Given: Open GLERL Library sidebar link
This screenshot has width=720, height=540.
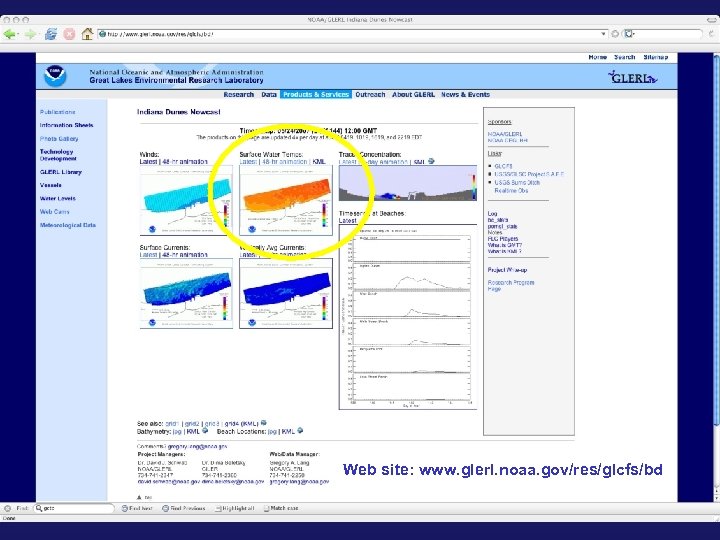Looking at the screenshot, I should click(61, 172).
